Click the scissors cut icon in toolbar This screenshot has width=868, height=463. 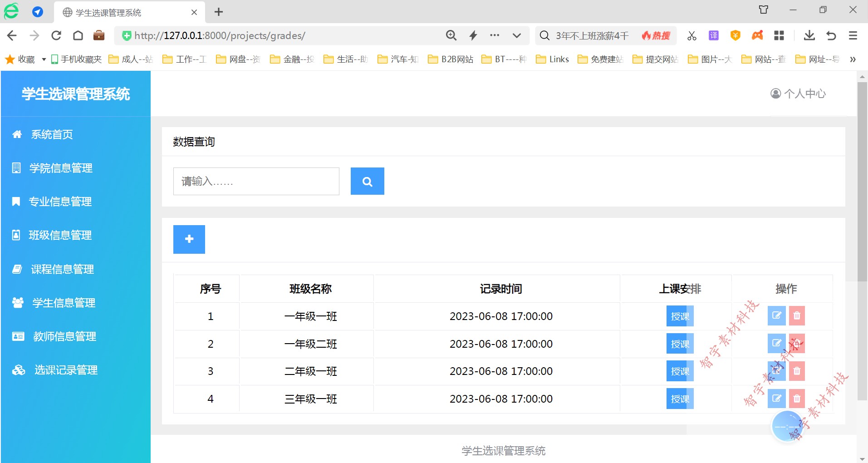pyautogui.click(x=691, y=35)
